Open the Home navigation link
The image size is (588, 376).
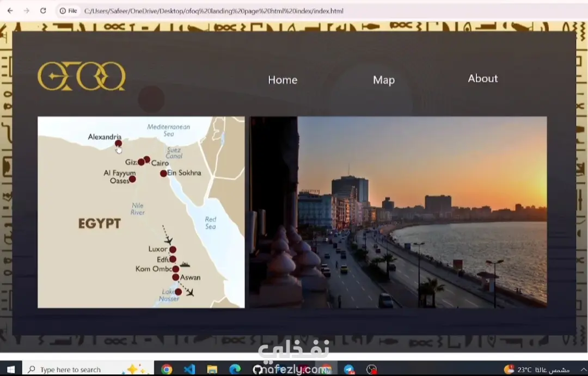pyautogui.click(x=283, y=80)
